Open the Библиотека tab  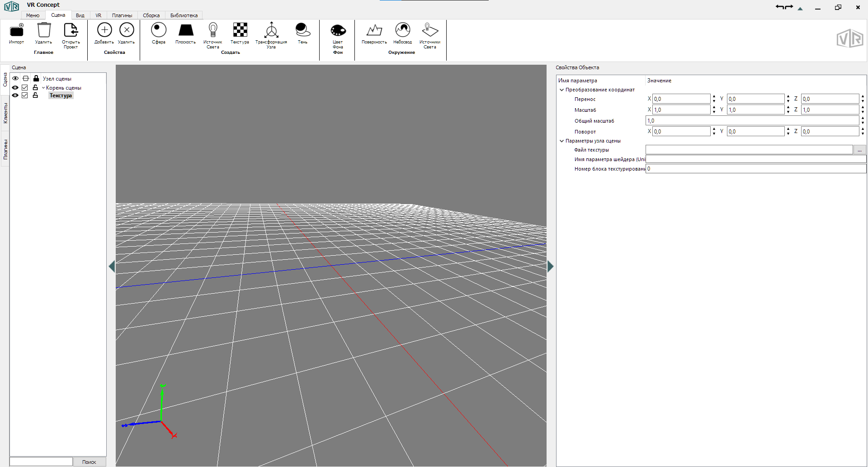coord(184,15)
